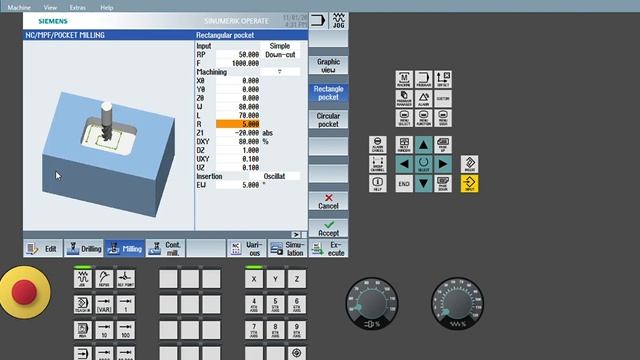The height and width of the screenshot is (360, 640).
Task: Click the cursor right arrow key
Action: (x=443, y=164)
